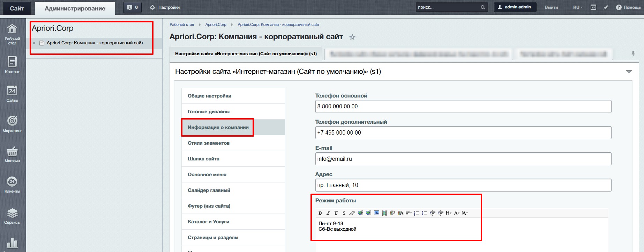Screen dimensions: 644x252
Task: Click the Выйти logout link
Action: tap(551, 7)
